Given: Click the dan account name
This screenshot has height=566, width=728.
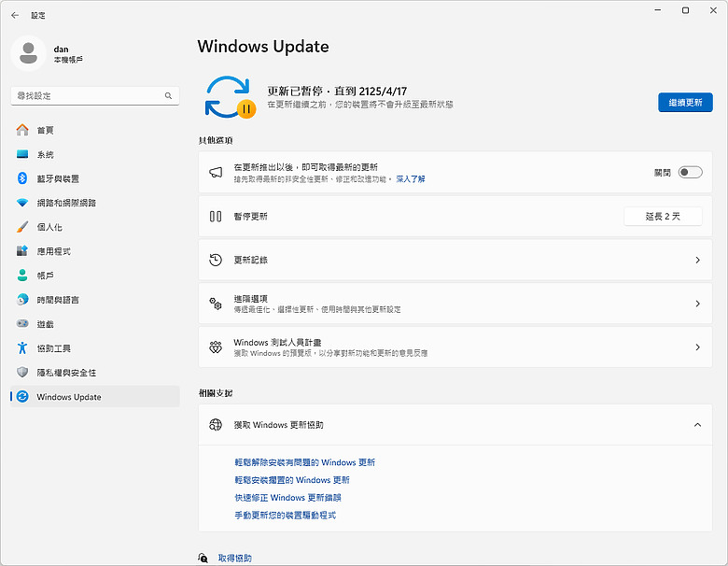Looking at the screenshot, I should (61, 50).
